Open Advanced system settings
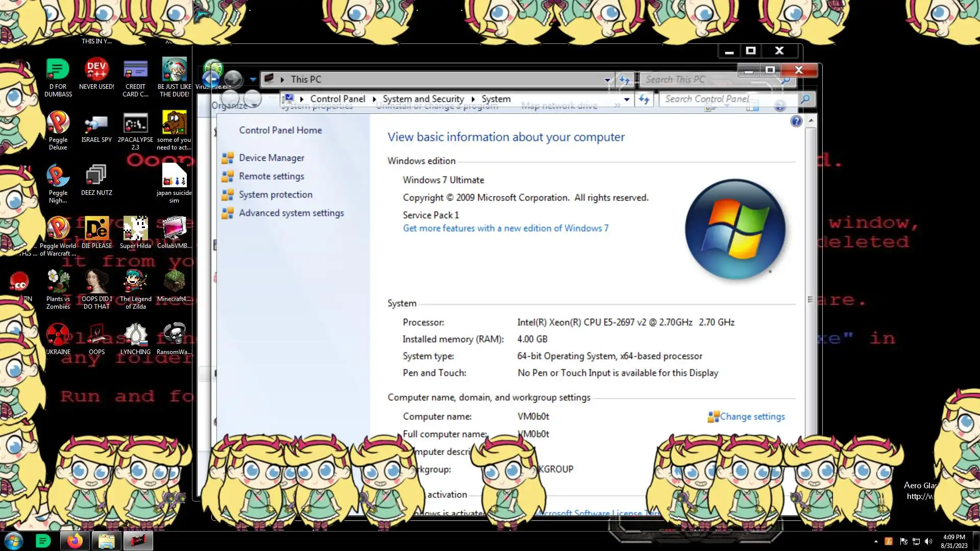This screenshot has width=980, height=551. tap(291, 213)
